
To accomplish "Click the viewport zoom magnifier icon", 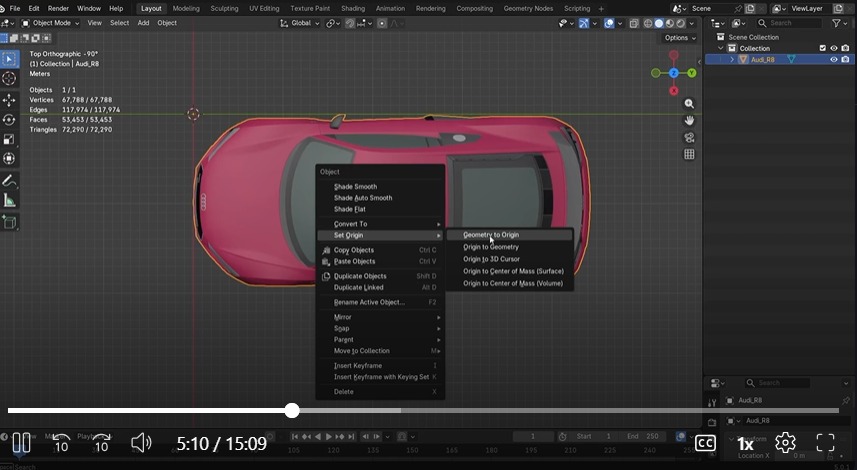I will [689, 104].
